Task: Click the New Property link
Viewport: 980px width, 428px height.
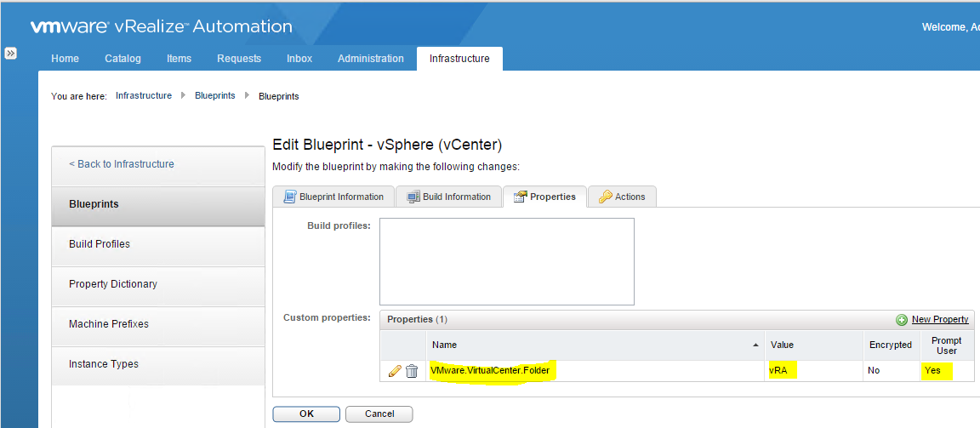Action: [x=940, y=319]
